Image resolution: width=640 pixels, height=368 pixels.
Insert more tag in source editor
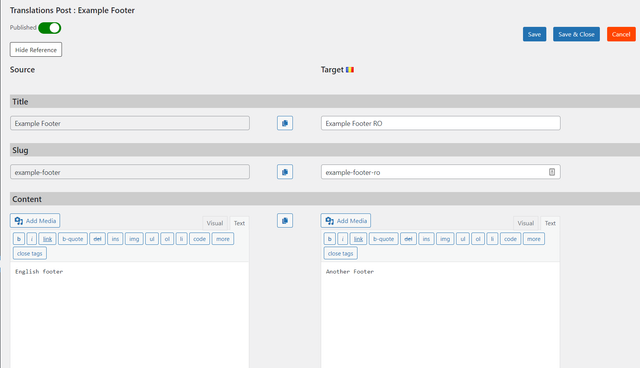click(223, 239)
